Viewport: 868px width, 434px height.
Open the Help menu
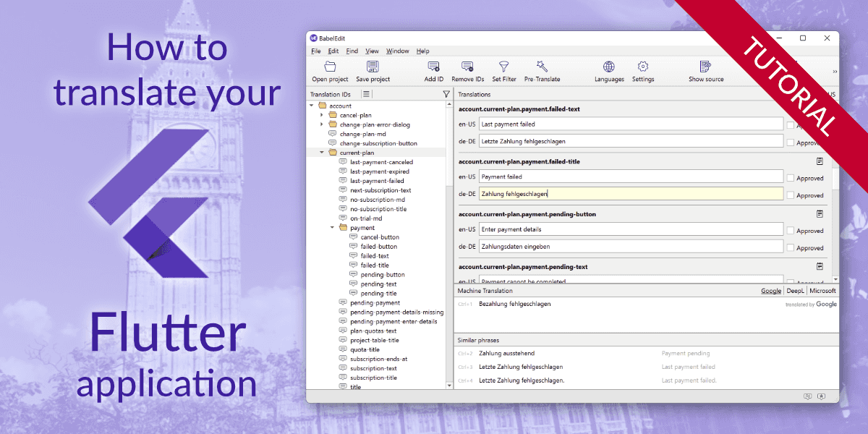click(423, 51)
